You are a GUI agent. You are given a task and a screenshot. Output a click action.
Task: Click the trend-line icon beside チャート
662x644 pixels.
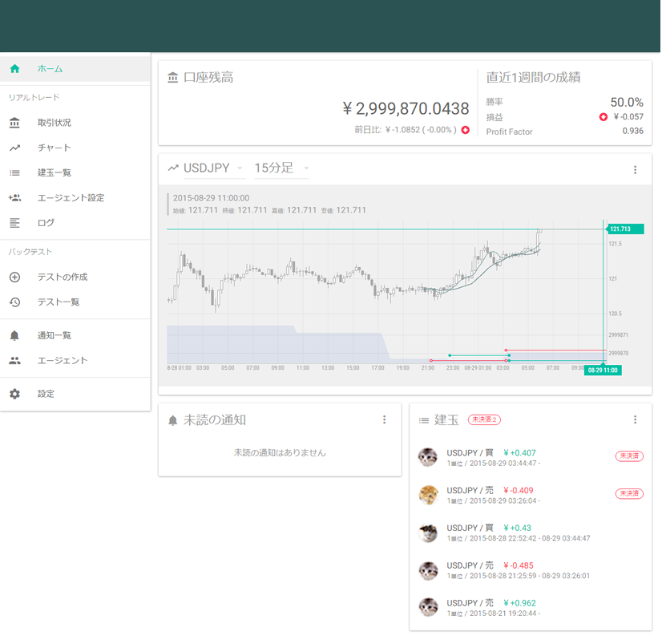tap(14, 148)
